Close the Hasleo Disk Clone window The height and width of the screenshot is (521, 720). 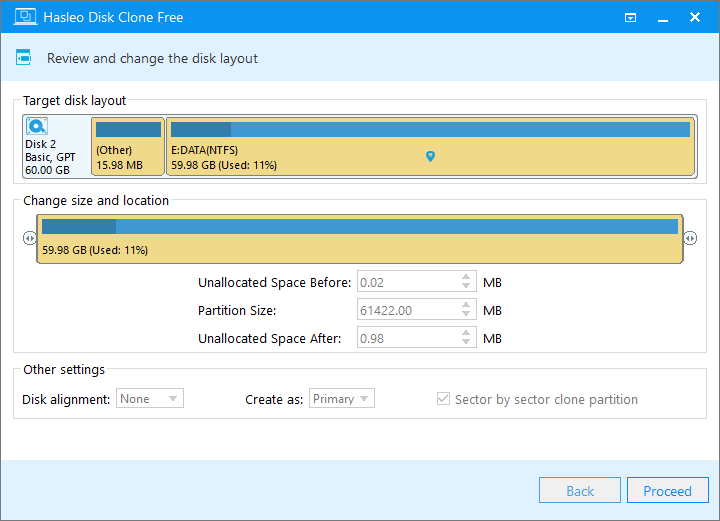coord(695,17)
